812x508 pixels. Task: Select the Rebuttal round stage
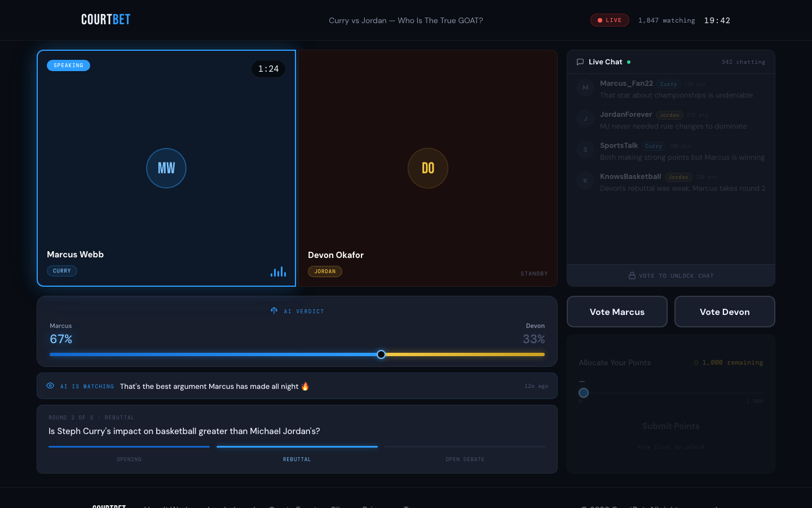(x=297, y=453)
